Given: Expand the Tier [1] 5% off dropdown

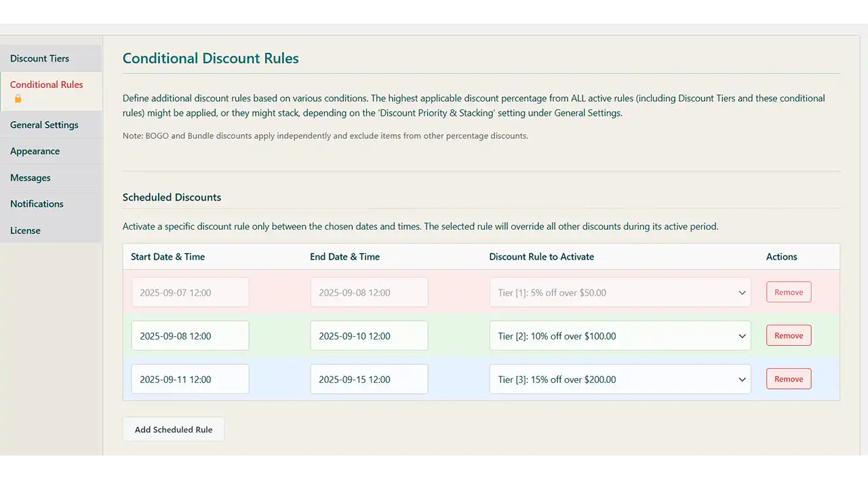Looking at the screenshot, I should coord(619,293).
